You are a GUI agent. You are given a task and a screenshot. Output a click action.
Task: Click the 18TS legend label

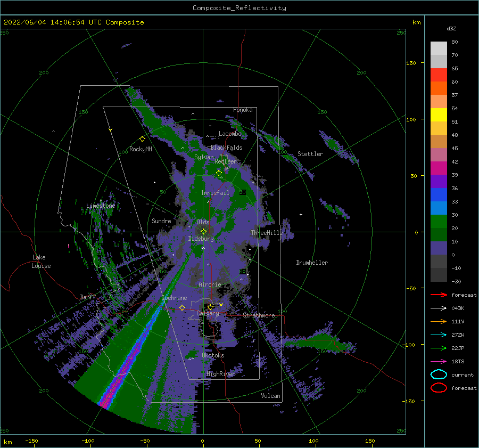tap(458, 362)
